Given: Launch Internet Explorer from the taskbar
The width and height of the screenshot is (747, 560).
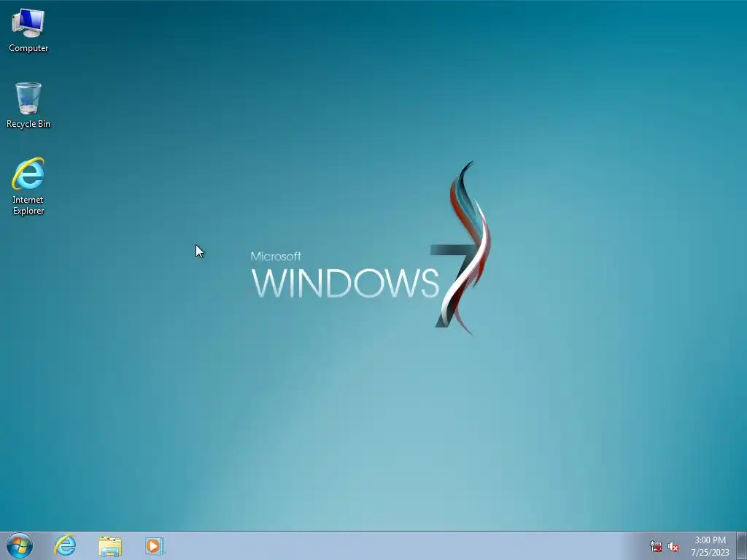Looking at the screenshot, I should click(65, 545).
